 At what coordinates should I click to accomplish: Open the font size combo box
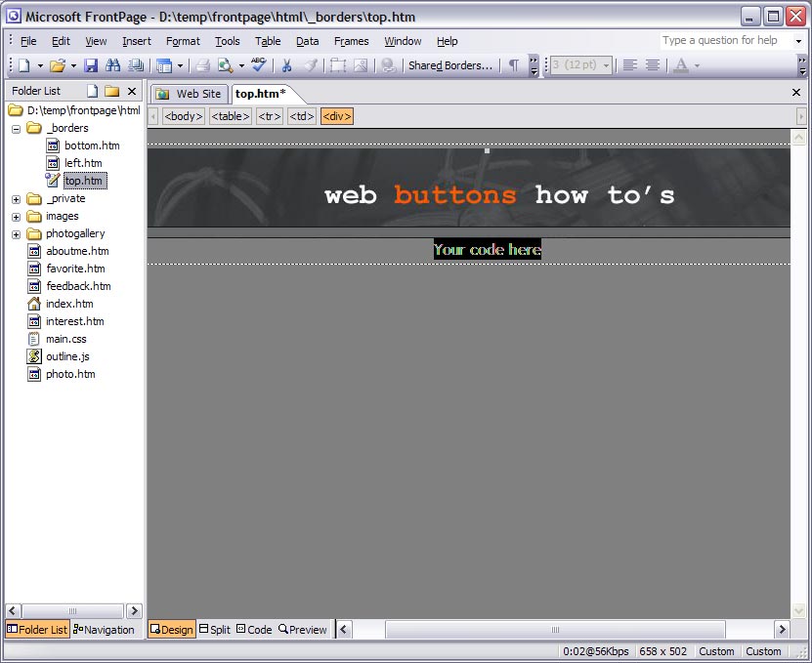tap(580, 65)
